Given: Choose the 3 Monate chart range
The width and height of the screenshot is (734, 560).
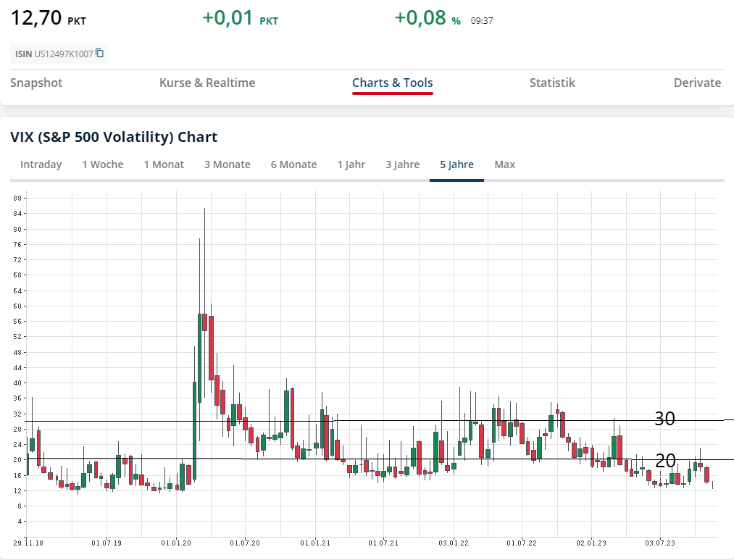Looking at the screenshot, I should pyautogui.click(x=227, y=164).
